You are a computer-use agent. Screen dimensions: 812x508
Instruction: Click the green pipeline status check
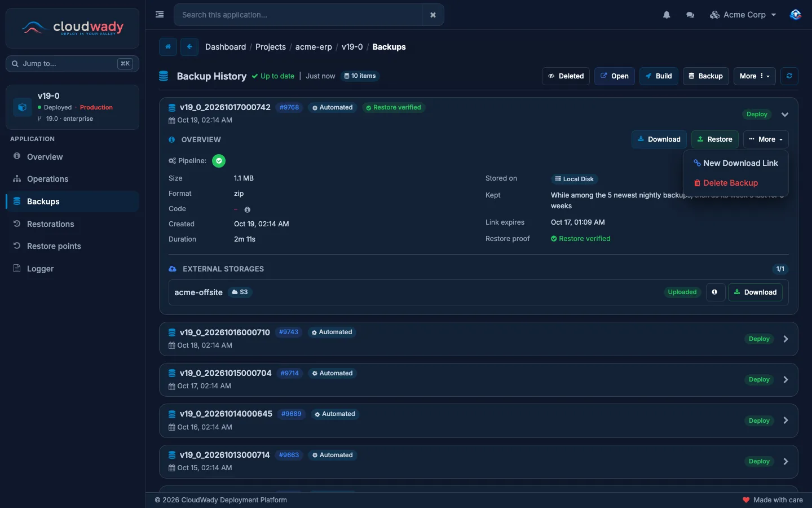coord(219,161)
